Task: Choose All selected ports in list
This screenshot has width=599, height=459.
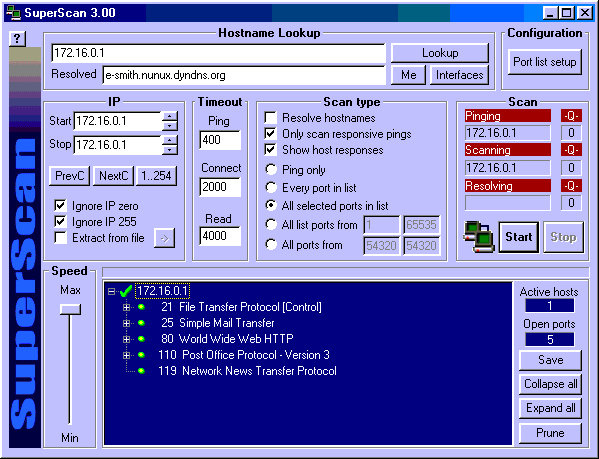Action: click(x=271, y=205)
